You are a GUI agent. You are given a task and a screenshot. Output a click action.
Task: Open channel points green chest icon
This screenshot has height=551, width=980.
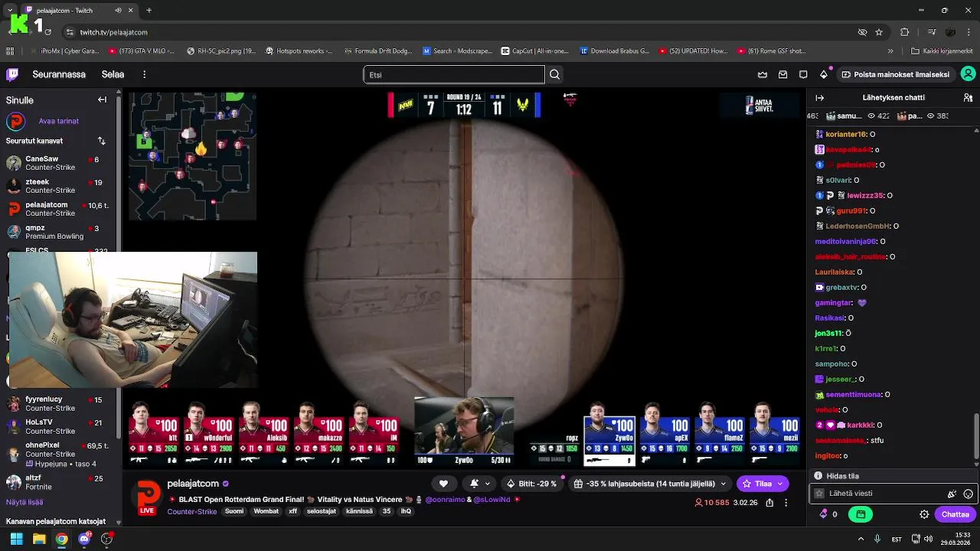(861, 514)
